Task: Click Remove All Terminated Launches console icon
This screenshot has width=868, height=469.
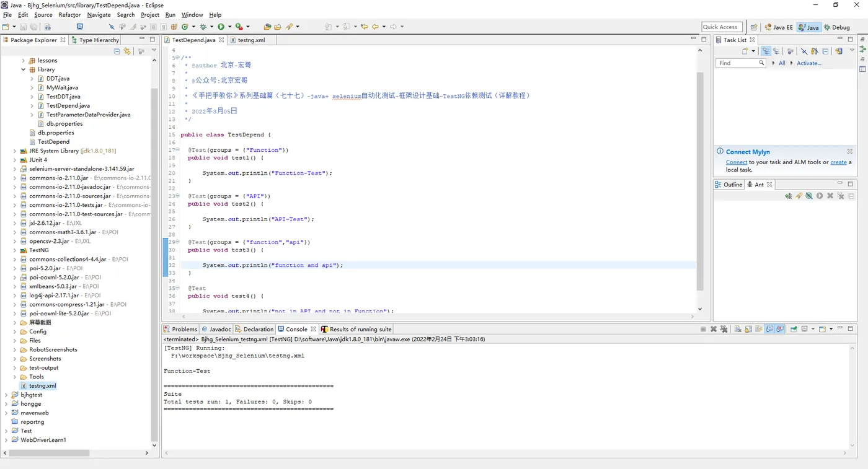Action: tap(724, 329)
